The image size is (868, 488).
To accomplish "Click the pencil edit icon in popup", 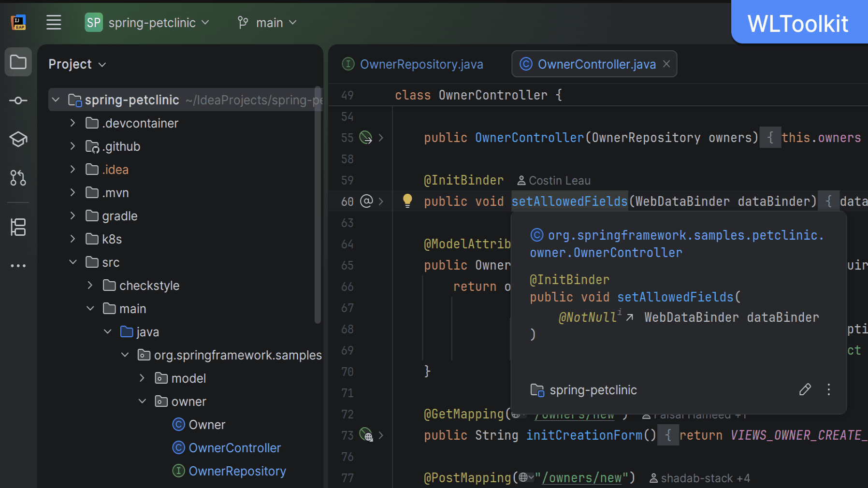I will (805, 389).
